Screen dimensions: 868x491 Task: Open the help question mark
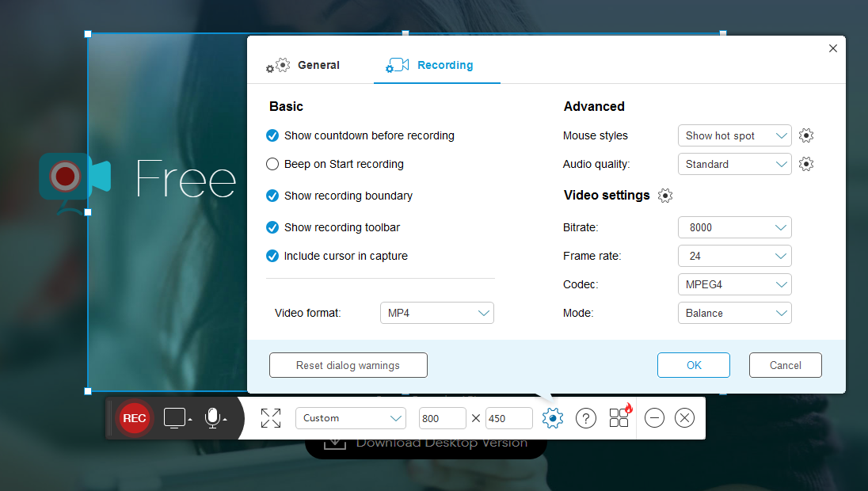coord(586,418)
